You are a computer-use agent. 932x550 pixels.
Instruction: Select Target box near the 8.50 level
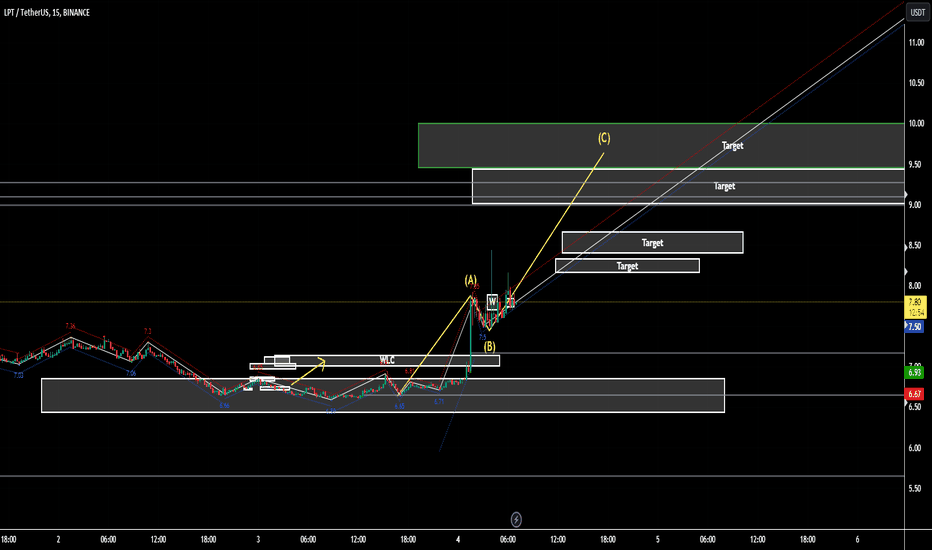coord(653,243)
